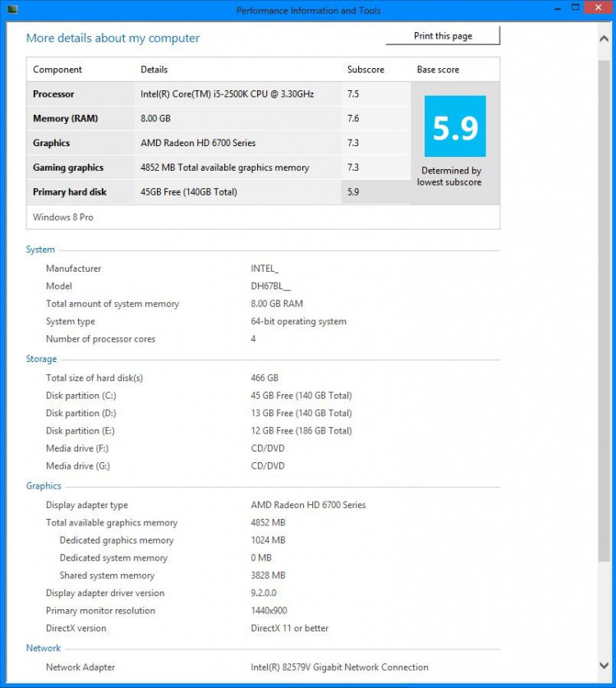616x688 pixels.
Task: Click the Determined by lowest subscore caption
Action: pyautogui.click(x=449, y=177)
